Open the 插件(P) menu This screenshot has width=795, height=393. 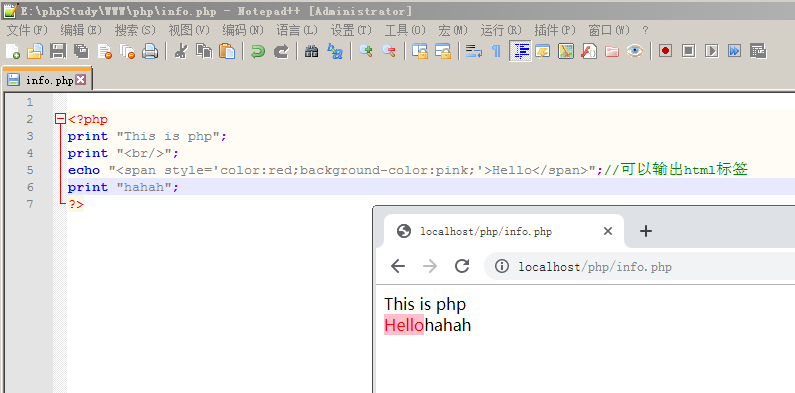coord(555,30)
